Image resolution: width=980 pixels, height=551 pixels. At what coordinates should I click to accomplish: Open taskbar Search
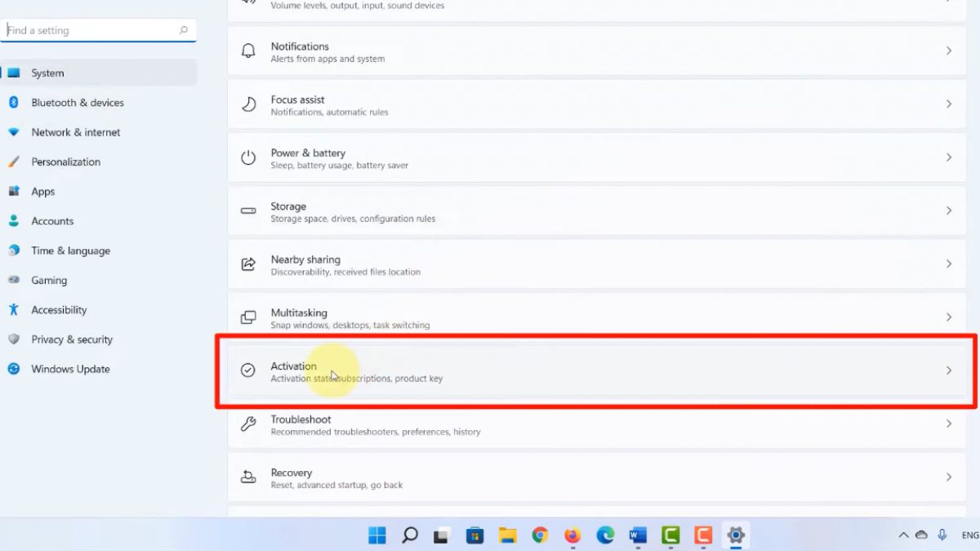click(410, 535)
